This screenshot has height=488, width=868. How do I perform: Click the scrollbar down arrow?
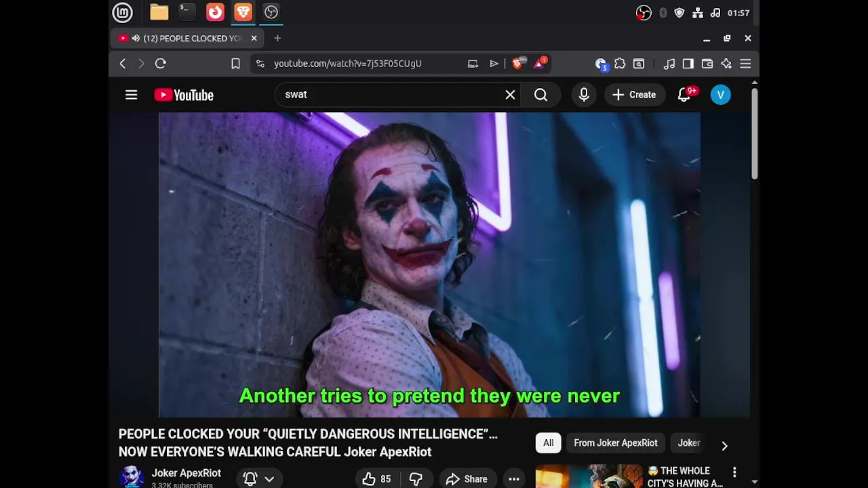[x=754, y=482]
